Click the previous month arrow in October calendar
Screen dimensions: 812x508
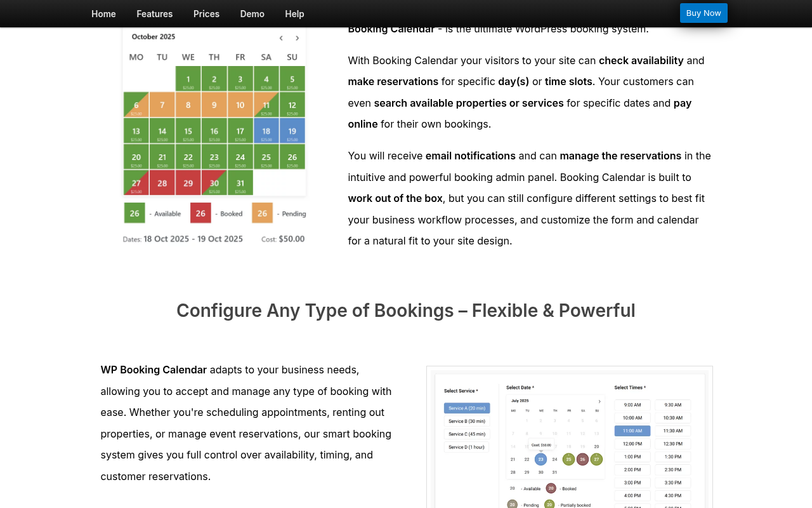(281, 37)
